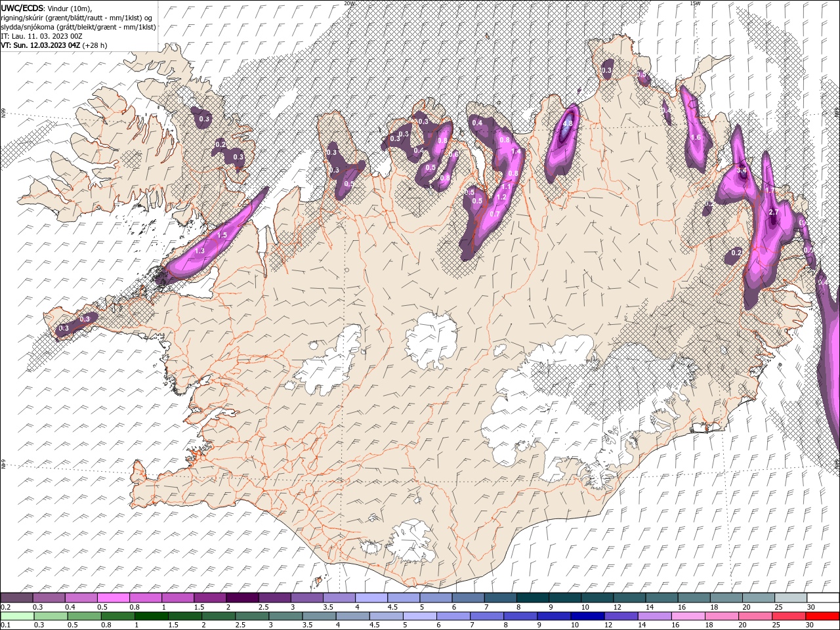Click the 'slydda/snjókoma' legend description line

(78, 27)
